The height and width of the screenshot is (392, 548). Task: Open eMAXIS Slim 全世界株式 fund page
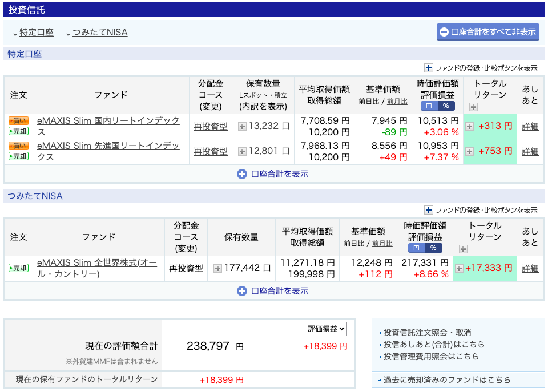point(97,268)
